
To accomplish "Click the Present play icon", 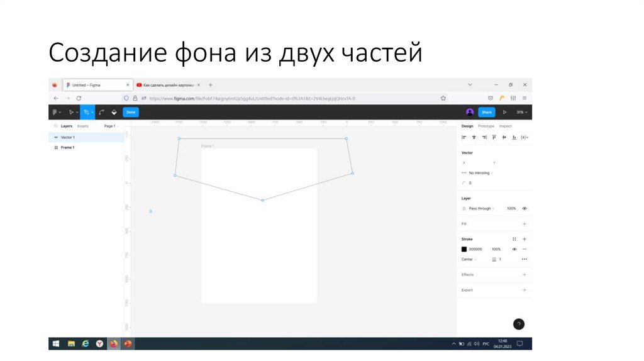I will (x=505, y=112).
